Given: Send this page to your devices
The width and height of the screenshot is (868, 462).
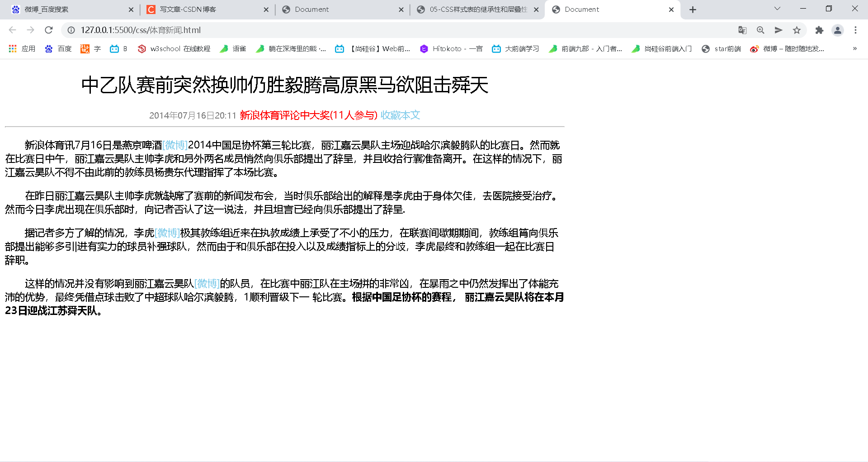Looking at the screenshot, I should coord(778,30).
